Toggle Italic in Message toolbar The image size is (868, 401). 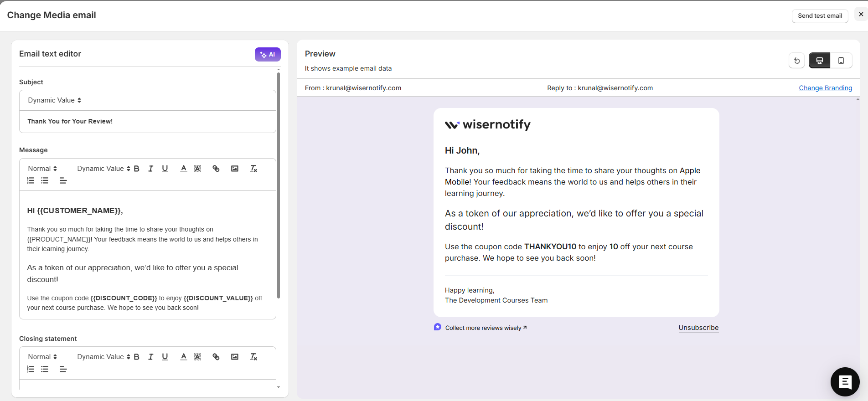pos(150,169)
